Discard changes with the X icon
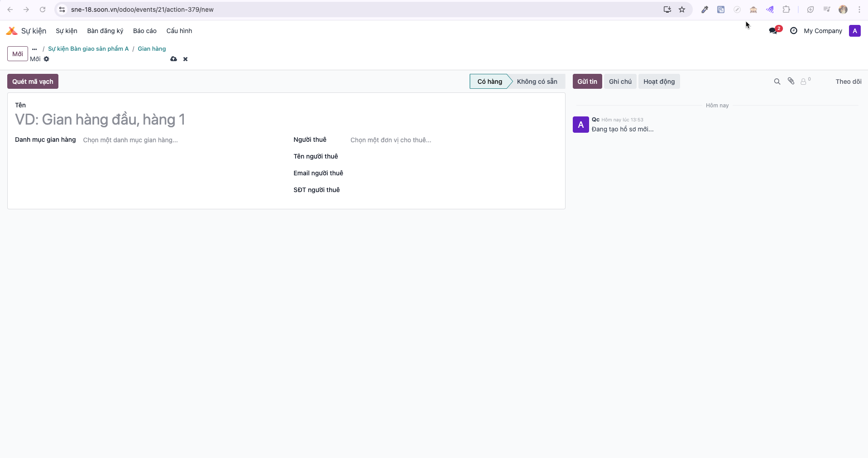 185,59
